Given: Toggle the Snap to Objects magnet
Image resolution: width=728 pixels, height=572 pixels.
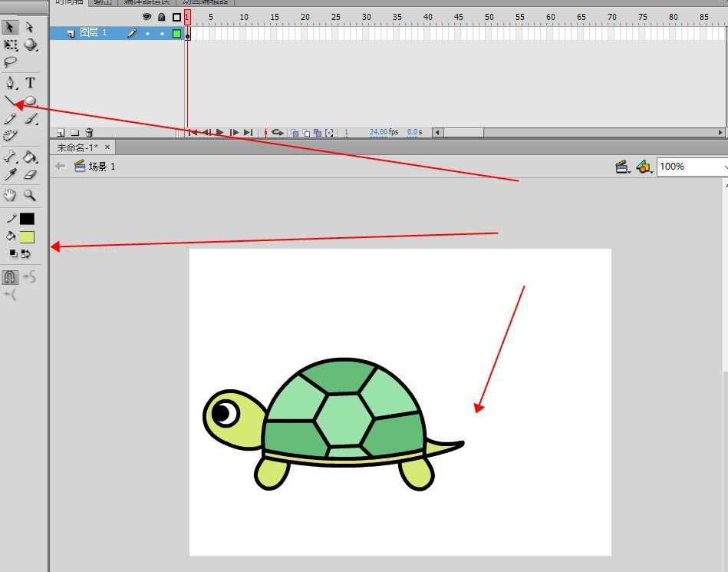Looking at the screenshot, I should click(10, 277).
